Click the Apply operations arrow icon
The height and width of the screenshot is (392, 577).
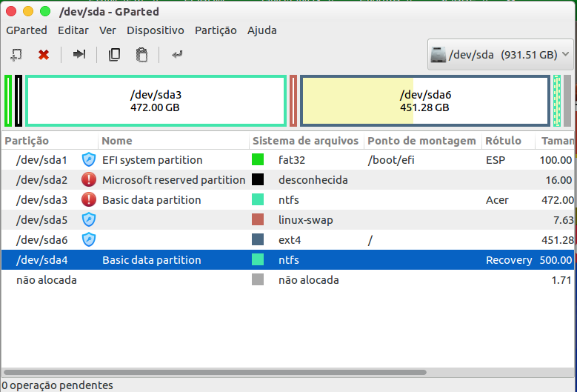coord(177,54)
